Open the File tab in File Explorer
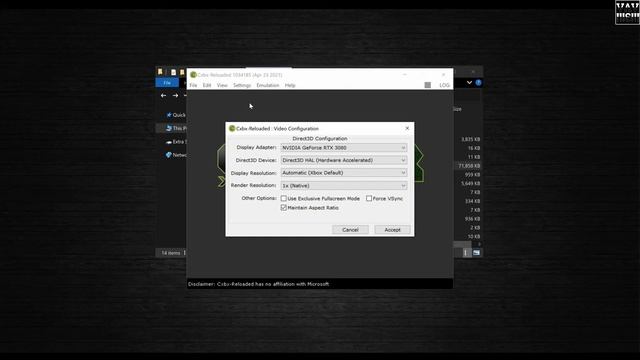 (x=167, y=83)
